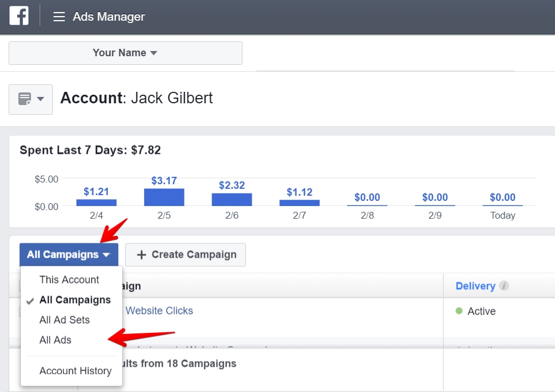Click the 2/8 $0.00 chart value
Image resolution: width=555 pixels, height=392 pixels.
367,197
